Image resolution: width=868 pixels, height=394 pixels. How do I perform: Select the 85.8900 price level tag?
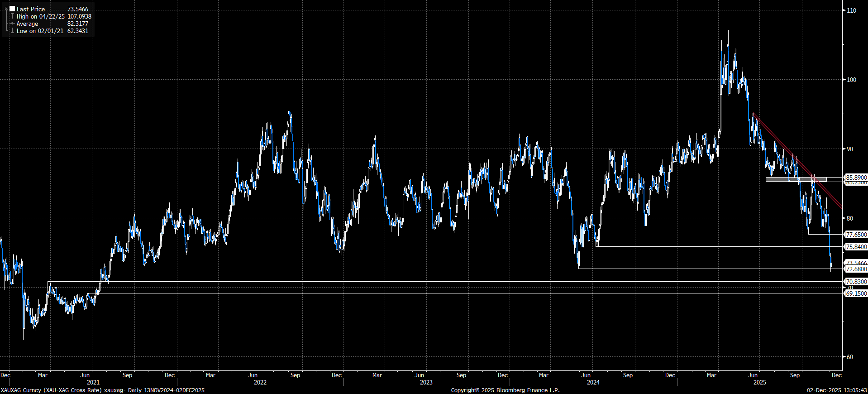pos(856,178)
